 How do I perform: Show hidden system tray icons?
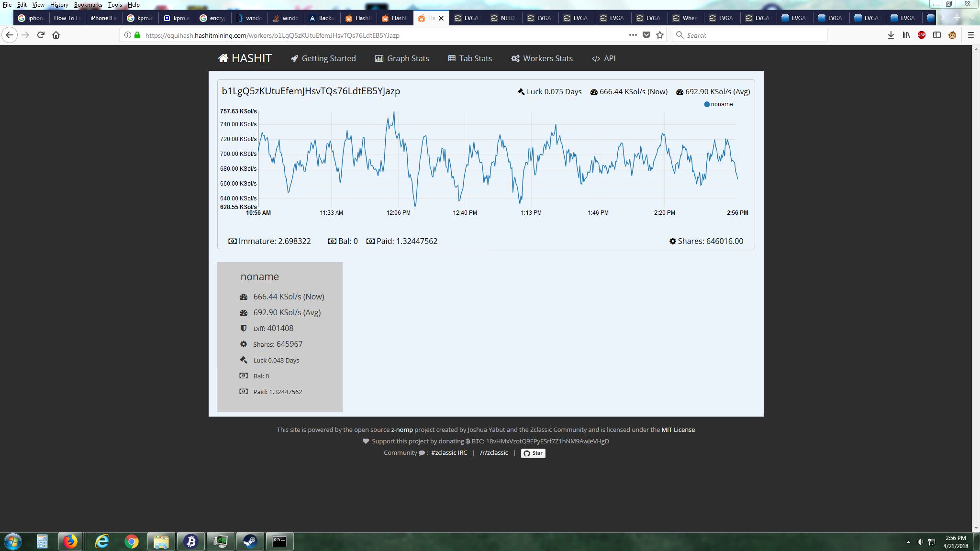click(x=908, y=542)
